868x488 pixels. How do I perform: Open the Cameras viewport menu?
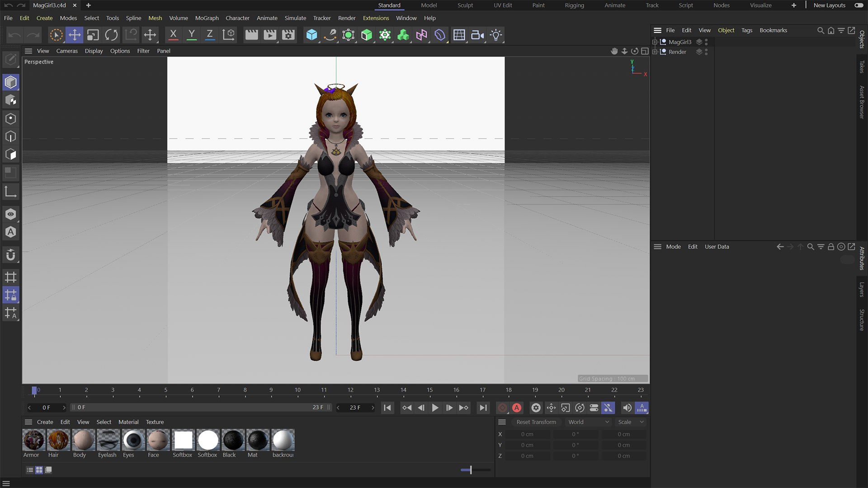pos(67,51)
